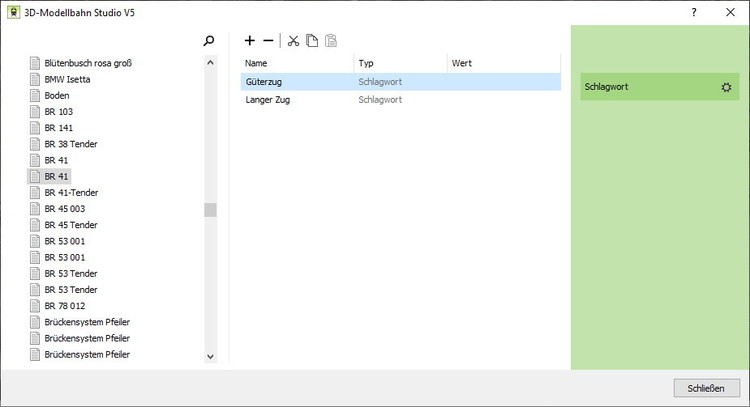Click the file icon beside BR 41-Tender
This screenshot has height=407, width=750.
(35, 193)
